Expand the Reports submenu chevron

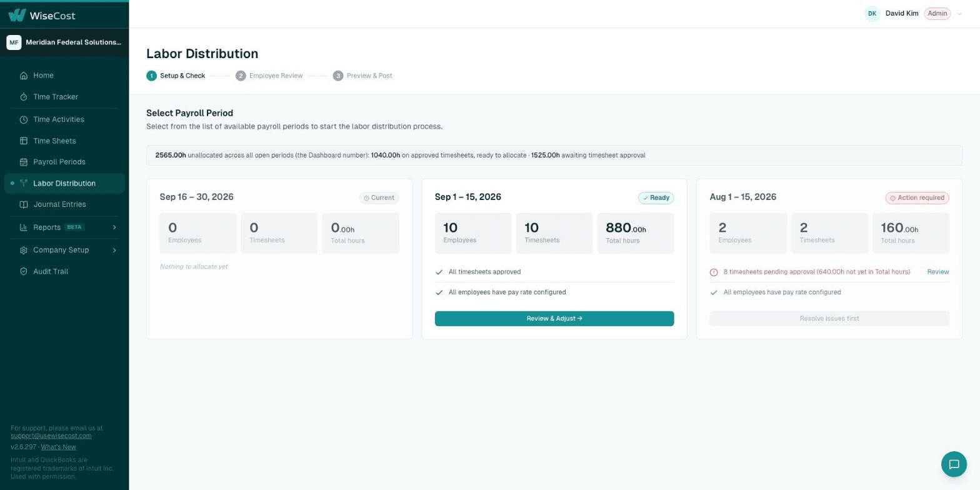coord(114,227)
